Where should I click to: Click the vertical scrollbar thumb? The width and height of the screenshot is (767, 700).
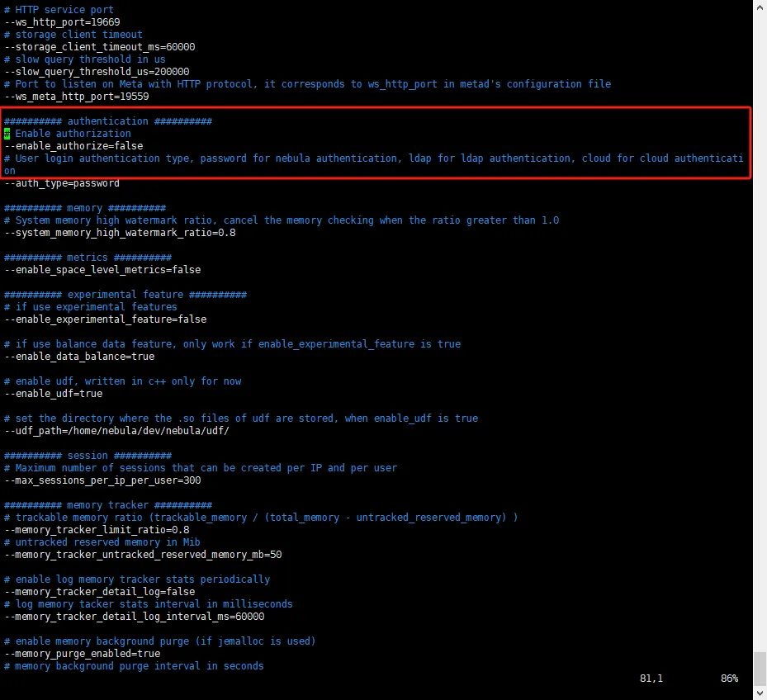tap(760, 668)
